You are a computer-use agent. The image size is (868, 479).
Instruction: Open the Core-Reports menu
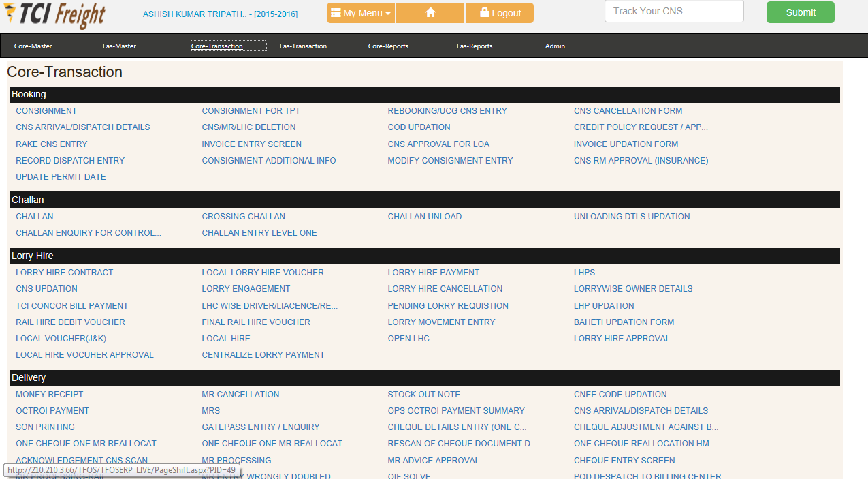(x=388, y=46)
